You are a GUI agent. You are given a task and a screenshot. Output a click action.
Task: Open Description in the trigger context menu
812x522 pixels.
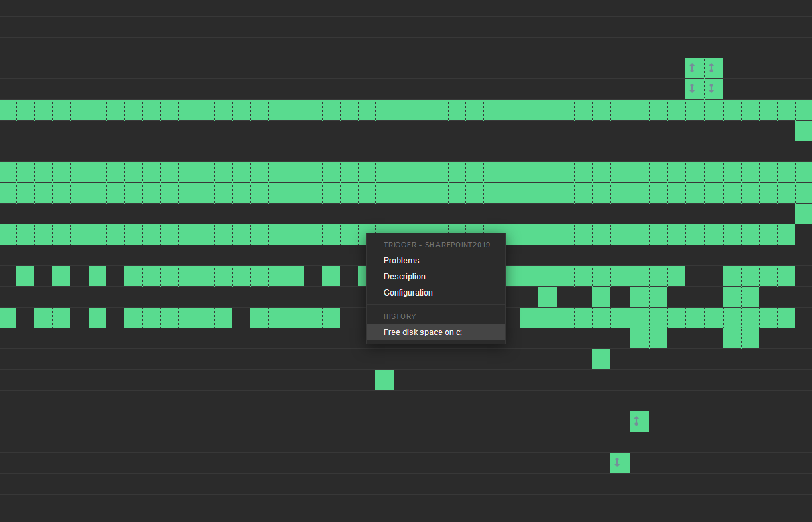click(x=404, y=277)
